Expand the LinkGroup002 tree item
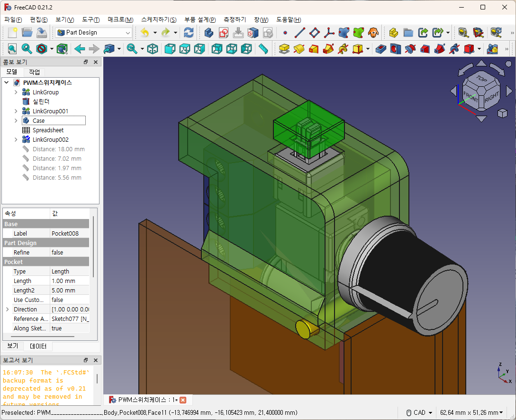 coord(16,139)
